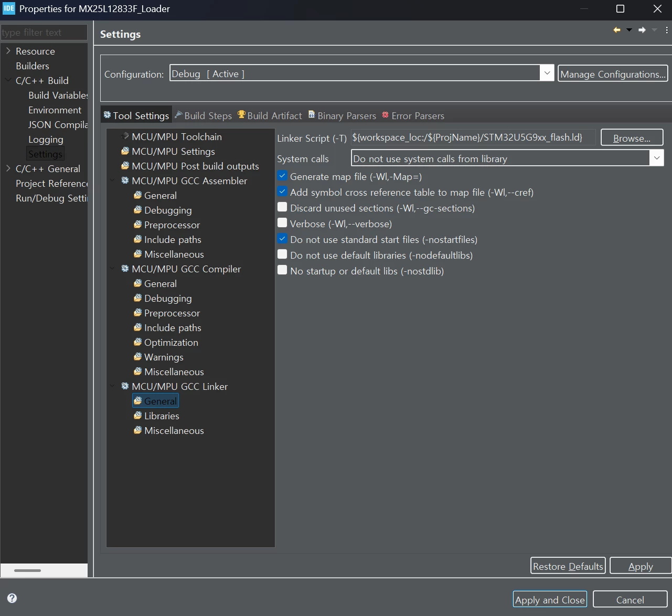Toggle Do not use standard start files
The height and width of the screenshot is (616, 672).
tap(282, 239)
